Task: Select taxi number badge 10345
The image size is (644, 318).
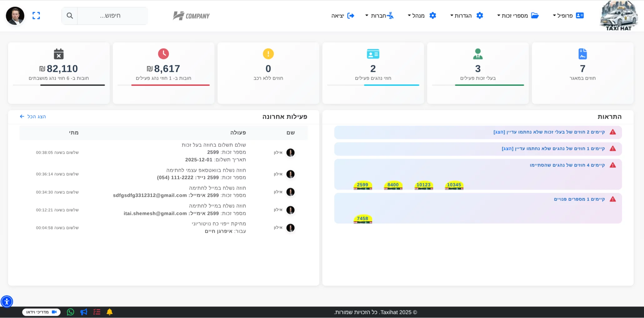Action: (x=454, y=185)
